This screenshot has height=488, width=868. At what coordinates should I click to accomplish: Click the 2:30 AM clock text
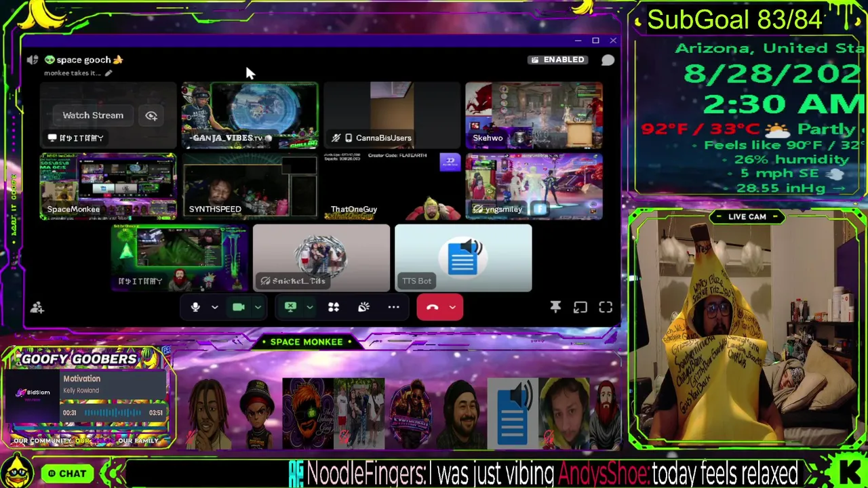[785, 104]
